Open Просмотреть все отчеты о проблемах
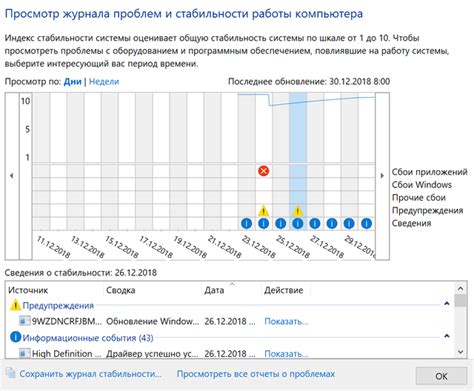This screenshot has width=474, height=391. (x=256, y=374)
